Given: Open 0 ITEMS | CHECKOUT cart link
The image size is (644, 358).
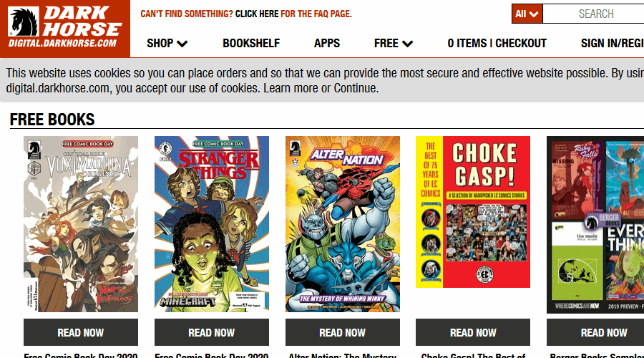Looking at the screenshot, I should tap(497, 43).
